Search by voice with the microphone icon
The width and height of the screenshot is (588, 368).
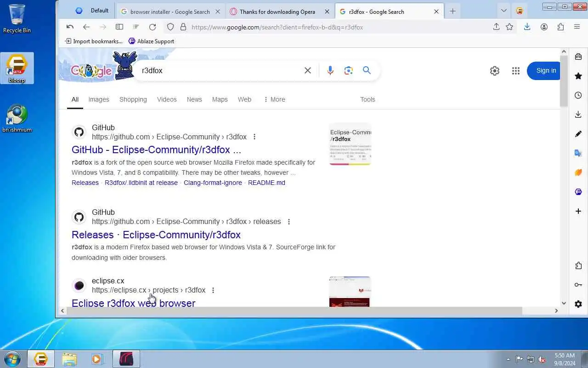click(330, 70)
